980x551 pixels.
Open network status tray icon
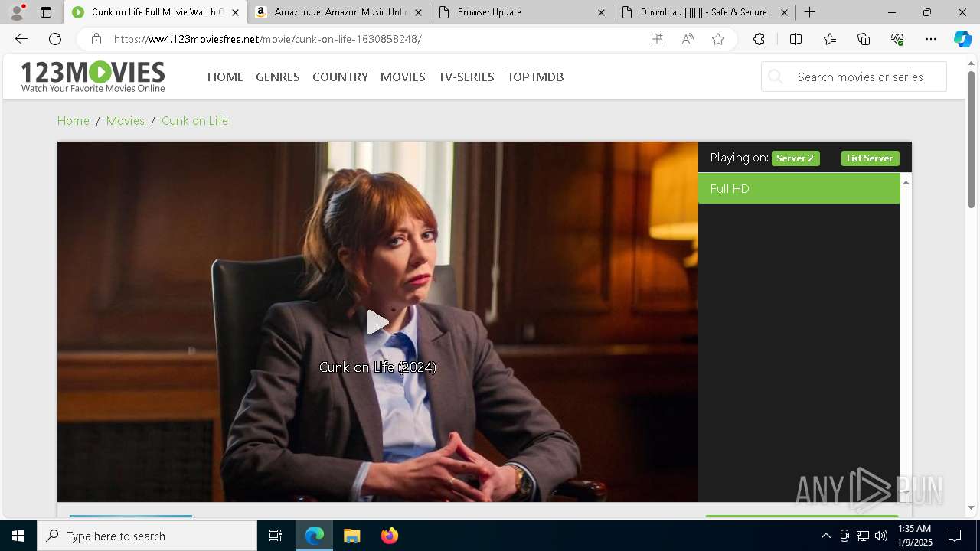(x=863, y=536)
